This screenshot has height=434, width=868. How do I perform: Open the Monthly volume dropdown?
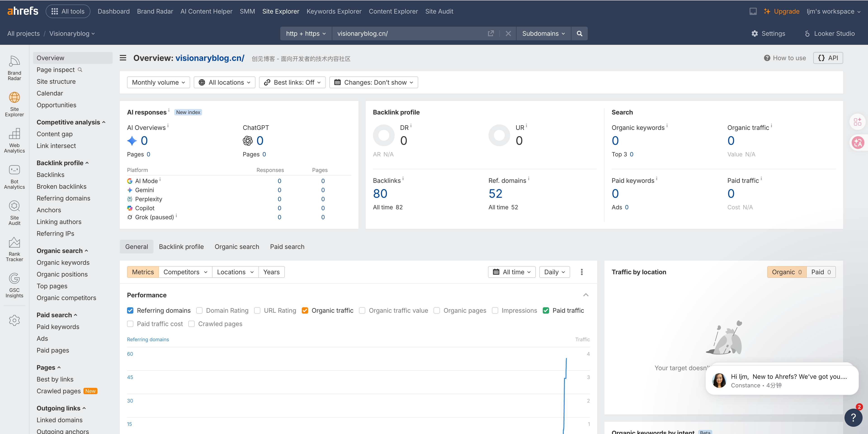[x=158, y=82]
